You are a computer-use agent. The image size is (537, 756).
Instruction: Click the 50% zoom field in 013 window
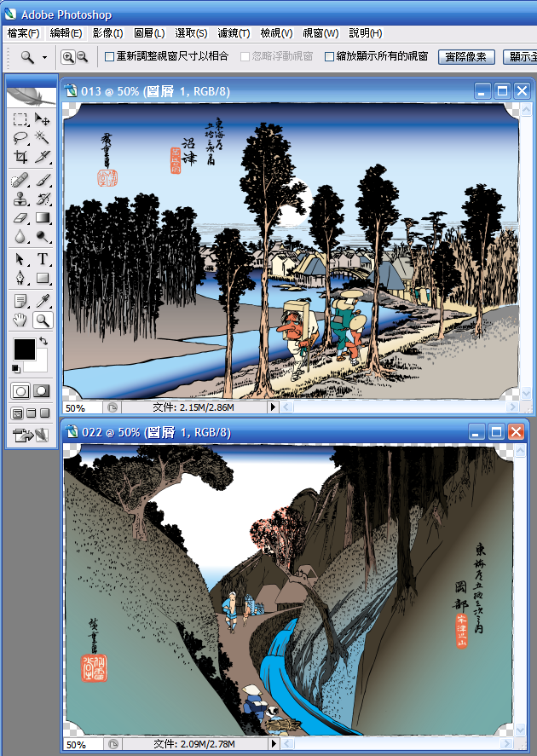82,408
